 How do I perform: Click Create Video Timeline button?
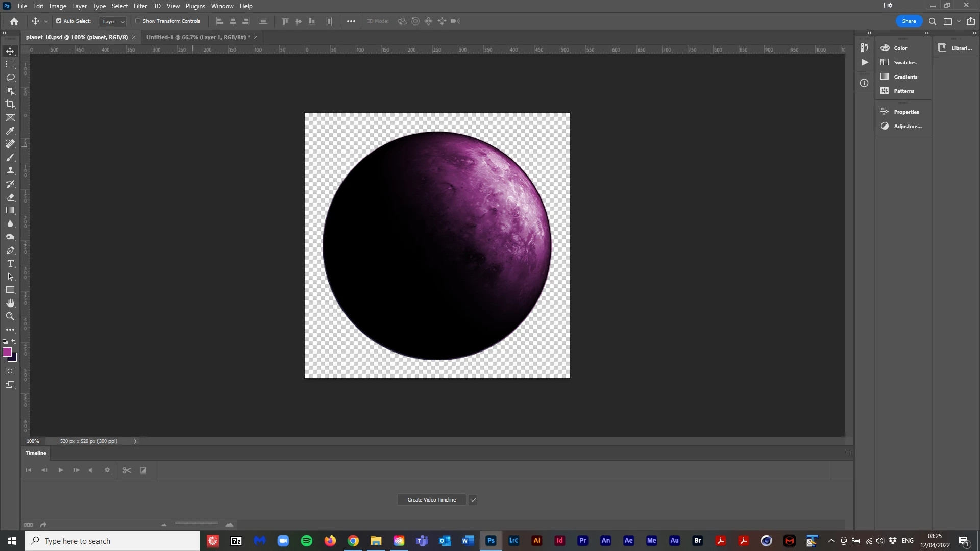coord(432,500)
